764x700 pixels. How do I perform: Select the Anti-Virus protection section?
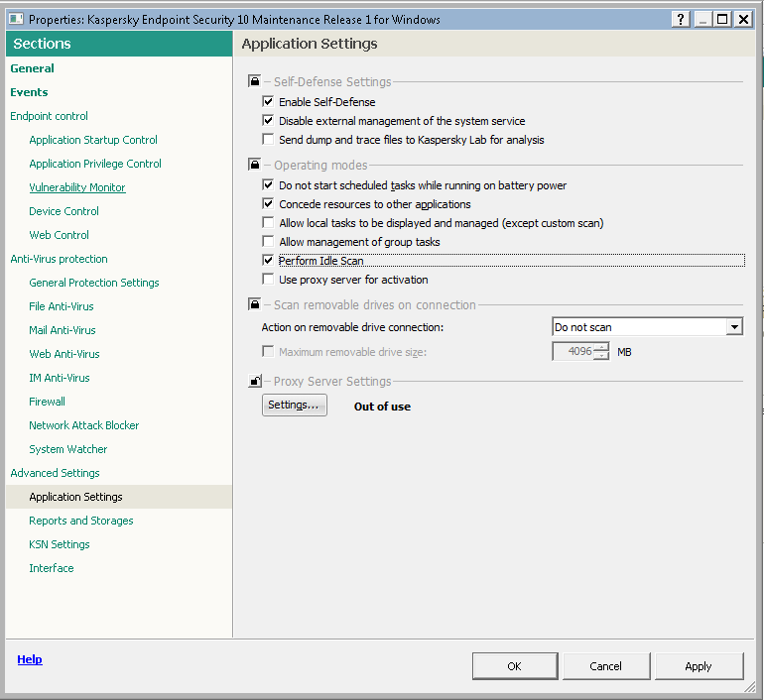59,259
